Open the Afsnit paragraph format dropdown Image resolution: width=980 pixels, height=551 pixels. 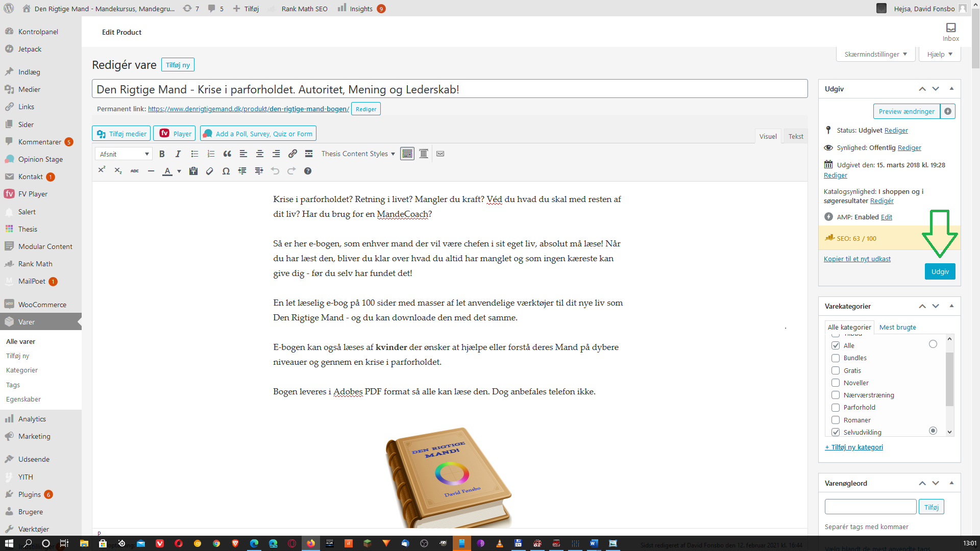click(x=124, y=154)
